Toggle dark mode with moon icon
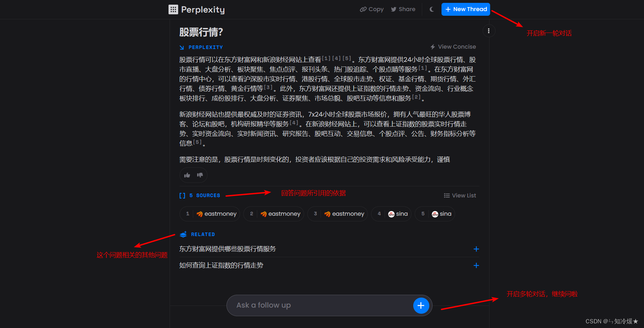 [x=432, y=9]
